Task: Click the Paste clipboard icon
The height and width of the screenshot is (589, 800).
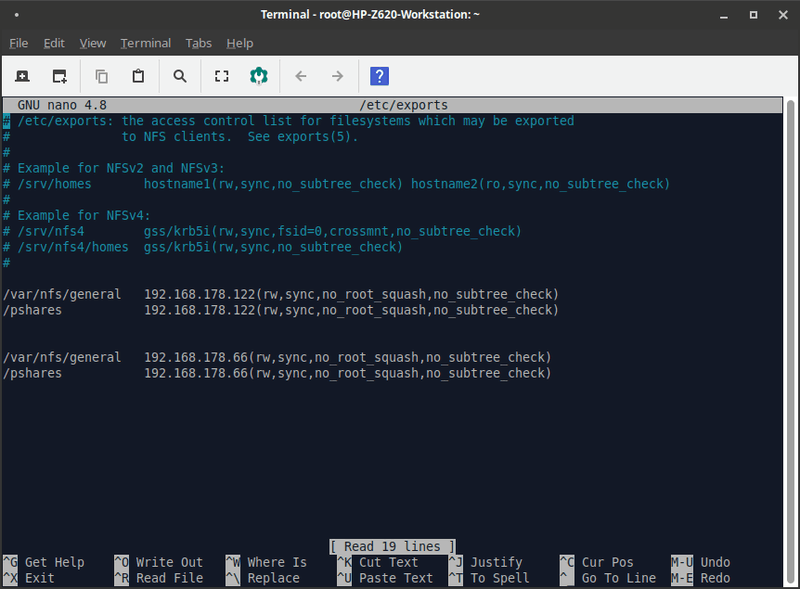Action: (138, 77)
